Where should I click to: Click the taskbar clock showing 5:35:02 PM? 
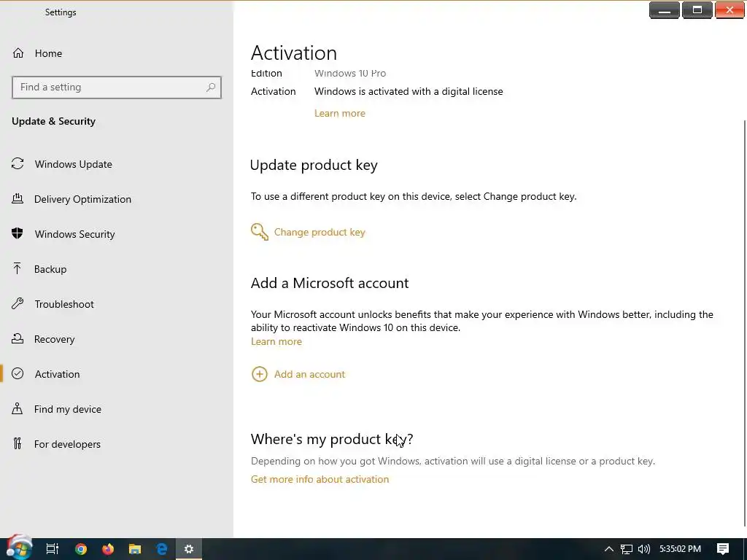[x=680, y=549]
